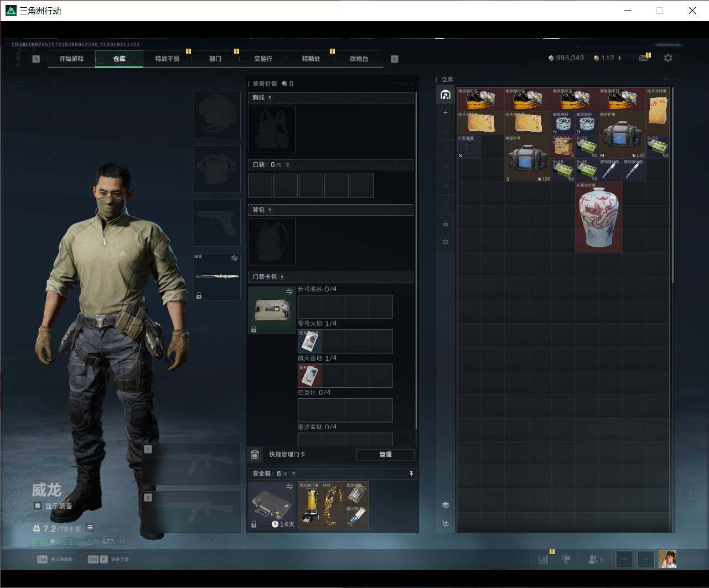
Task: Click the player avatar in bottom bar
Action: click(667, 559)
